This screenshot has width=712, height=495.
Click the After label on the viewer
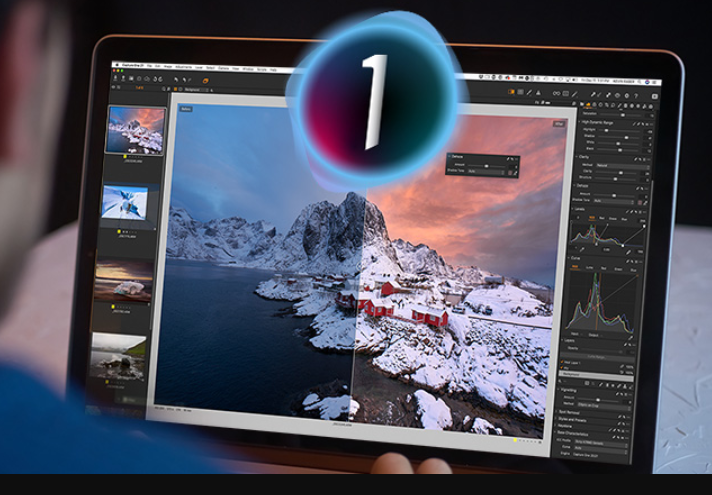559,124
